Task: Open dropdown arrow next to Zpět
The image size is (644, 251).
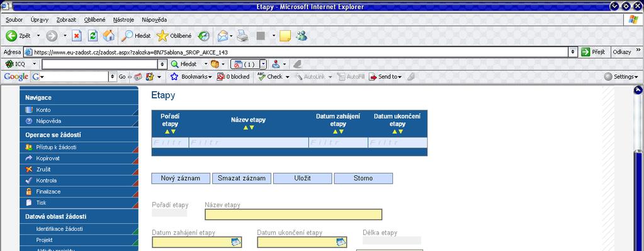Action: pyautogui.click(x=38, y=36)
